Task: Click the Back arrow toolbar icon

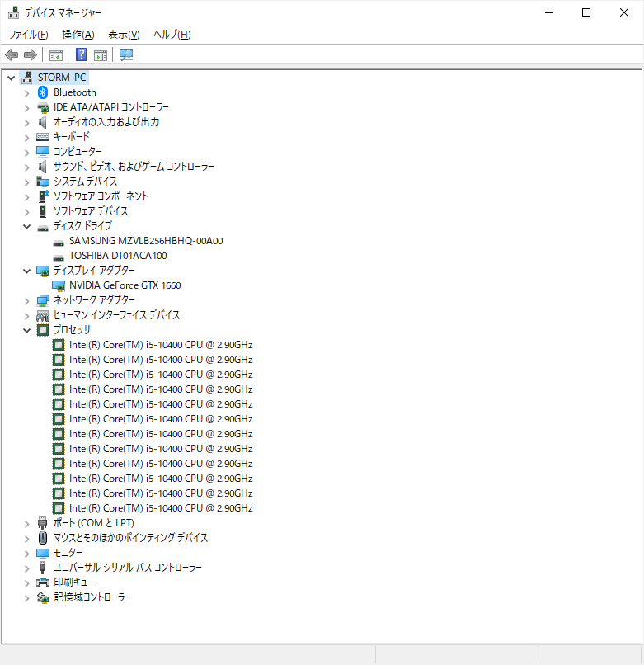Action: click(x=12, y=54)
